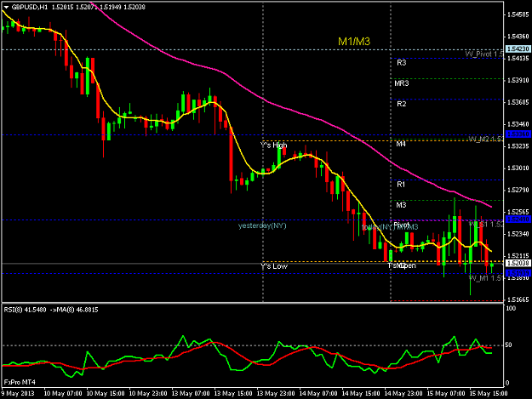Click the RSI scale value 0

(507, 383)
